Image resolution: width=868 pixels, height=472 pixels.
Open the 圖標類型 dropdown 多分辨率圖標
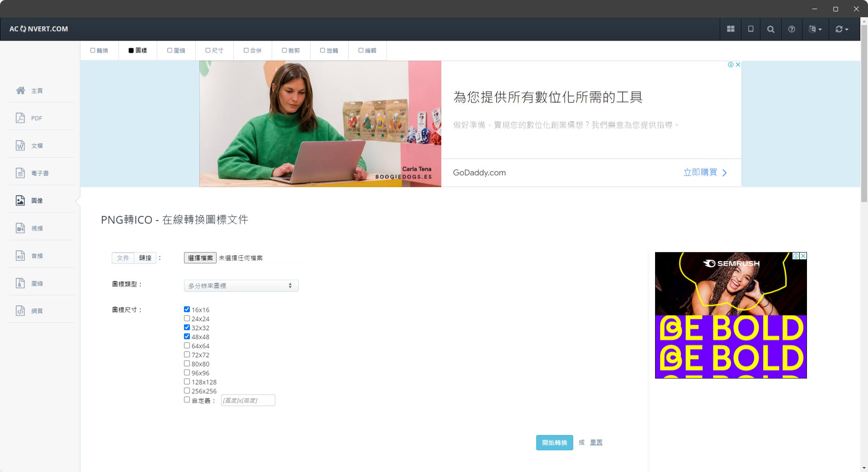click(x=241, y=286)
